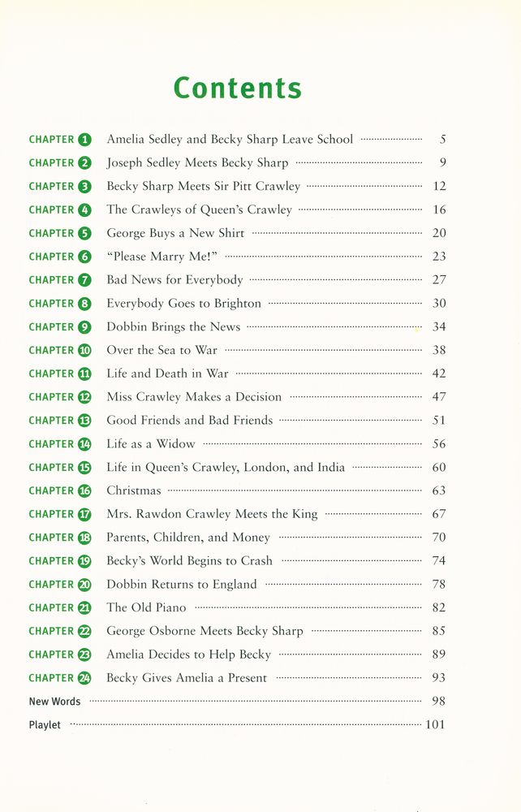Open the New Words section entry

click(x=54, y=702)
